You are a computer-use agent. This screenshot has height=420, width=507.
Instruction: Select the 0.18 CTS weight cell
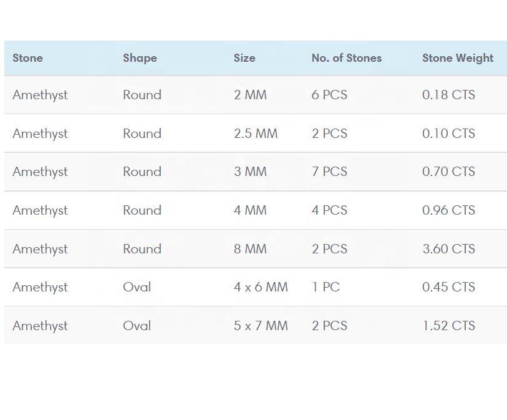click(x=448, y=95)
